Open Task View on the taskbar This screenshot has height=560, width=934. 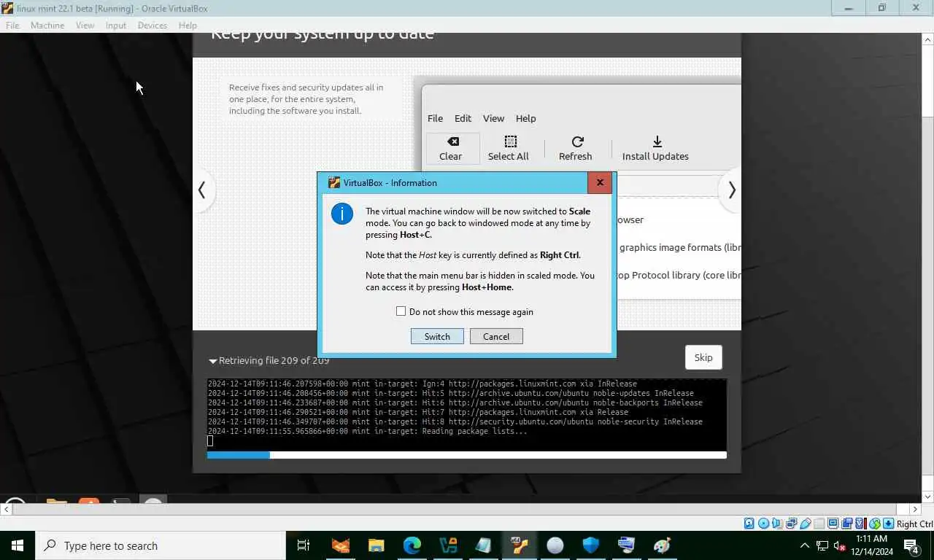pos(304,545)
